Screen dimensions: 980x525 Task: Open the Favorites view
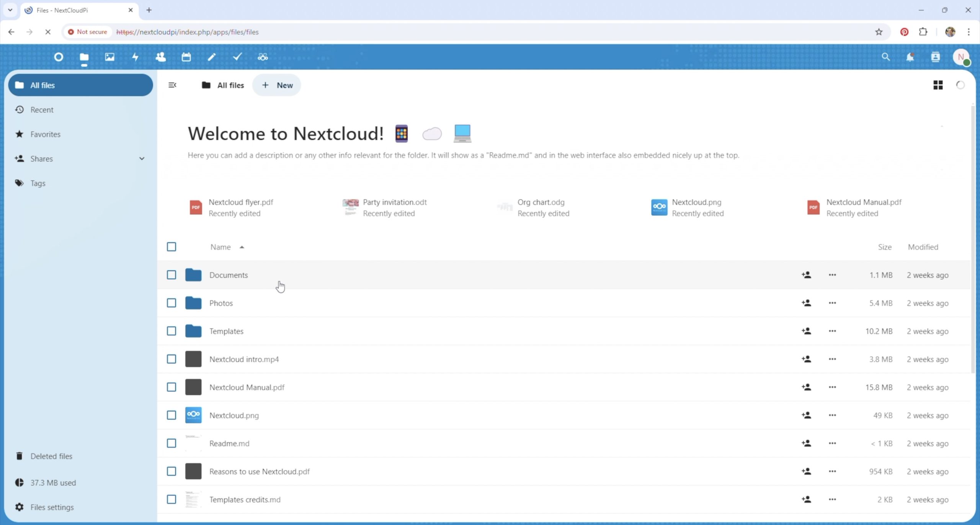click(x=45, y=134)
